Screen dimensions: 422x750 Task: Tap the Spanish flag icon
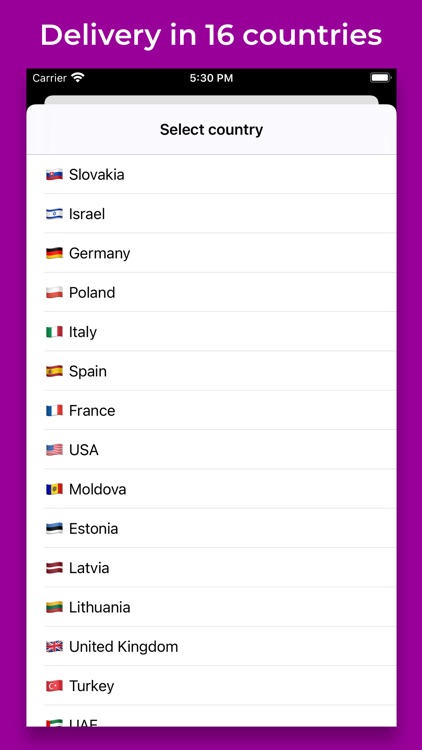coord(54,371)
